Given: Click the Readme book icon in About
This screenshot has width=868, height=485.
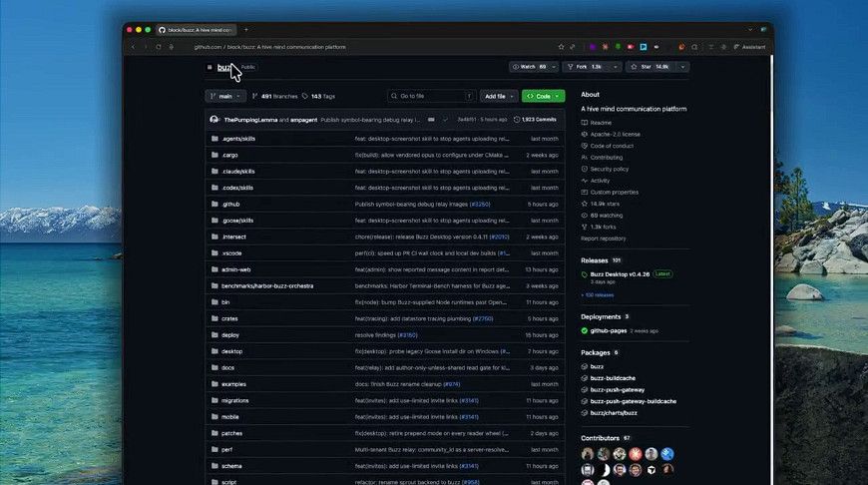Looking at the screenshot, I should (x=584, y=123).
